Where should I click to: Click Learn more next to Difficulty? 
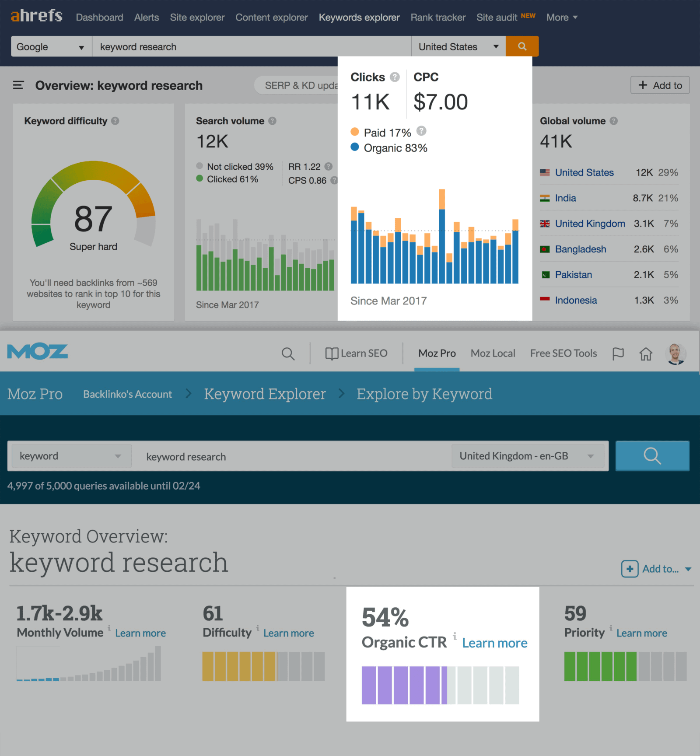click(x=288, y=633)
